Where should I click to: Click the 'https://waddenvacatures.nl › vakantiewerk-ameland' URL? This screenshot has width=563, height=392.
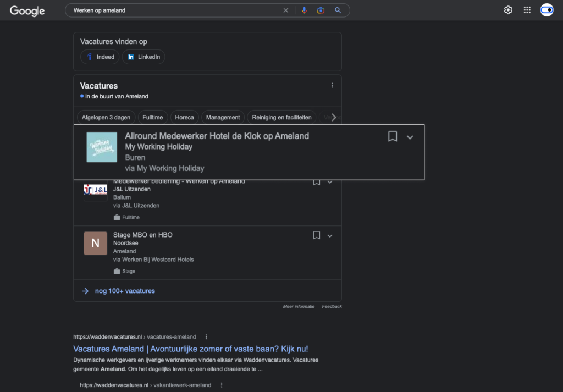(145, 385)
